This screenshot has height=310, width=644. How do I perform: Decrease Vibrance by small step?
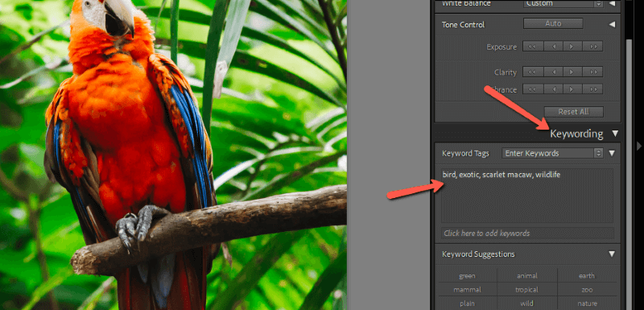pos(553,89)
